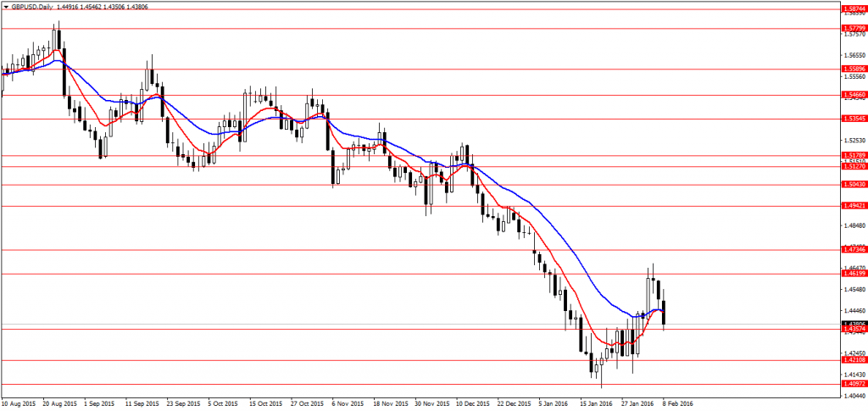
Task: Click the 23 Sep 2015 date label
Action: pos(183,404)
